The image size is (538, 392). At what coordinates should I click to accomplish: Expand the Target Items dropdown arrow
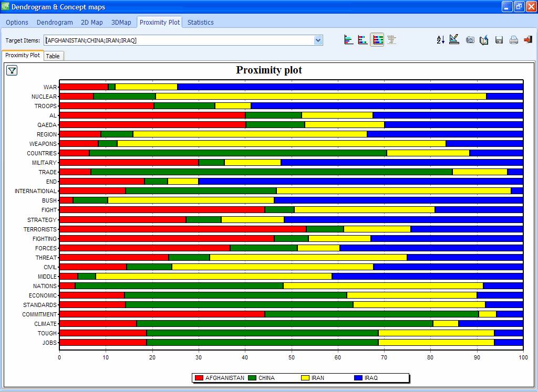[x=318, y=40]
